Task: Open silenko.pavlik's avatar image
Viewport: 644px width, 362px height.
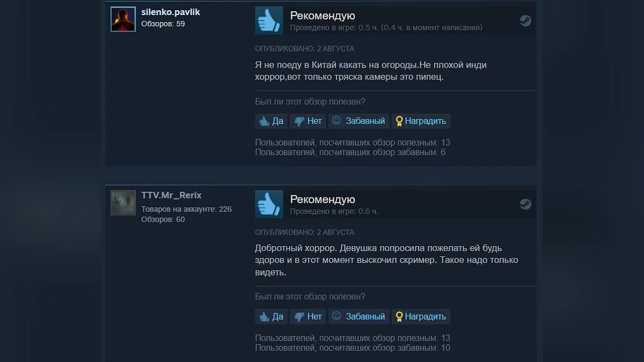Action: pyautogui.click(x=123, y=19)
